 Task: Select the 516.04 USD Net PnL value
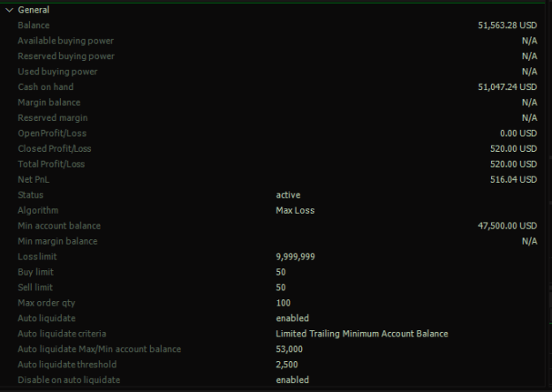513,179
